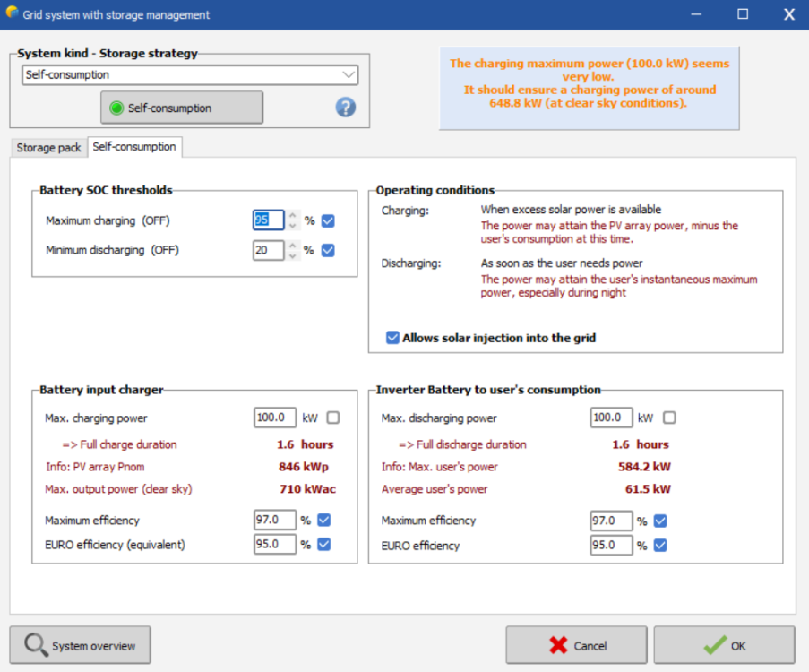
Task: Click the Cancel button with red X
Action: point(576,645)
